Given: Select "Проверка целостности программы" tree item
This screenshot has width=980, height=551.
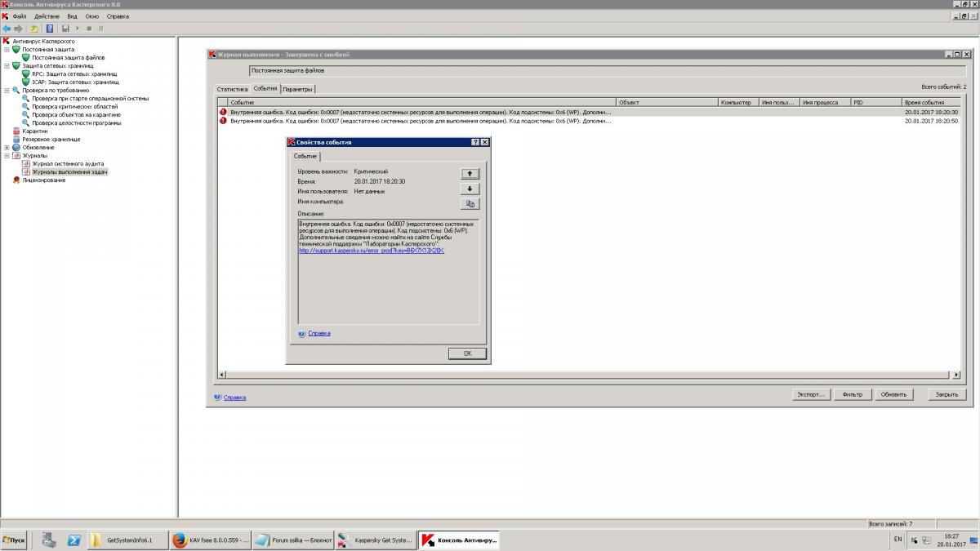Looking at the screenshot, I should pos(76,122).
